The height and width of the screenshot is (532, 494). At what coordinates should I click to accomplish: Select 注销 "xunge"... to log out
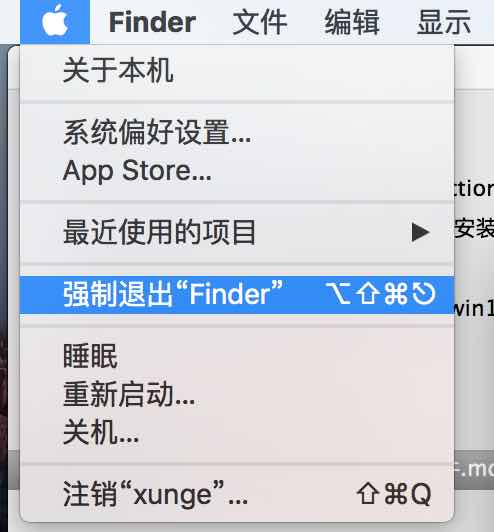click(x=237, y=495)
